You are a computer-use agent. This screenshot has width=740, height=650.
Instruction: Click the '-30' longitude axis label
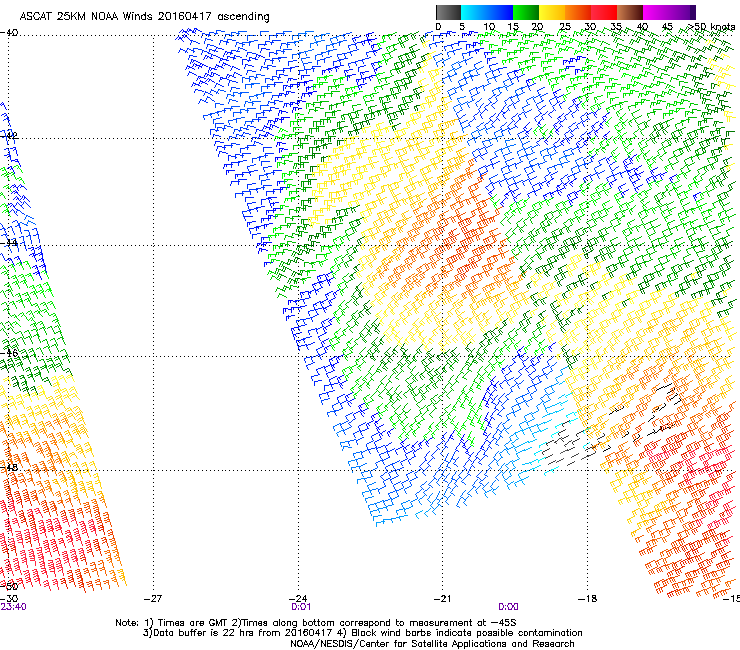point(9,599)
